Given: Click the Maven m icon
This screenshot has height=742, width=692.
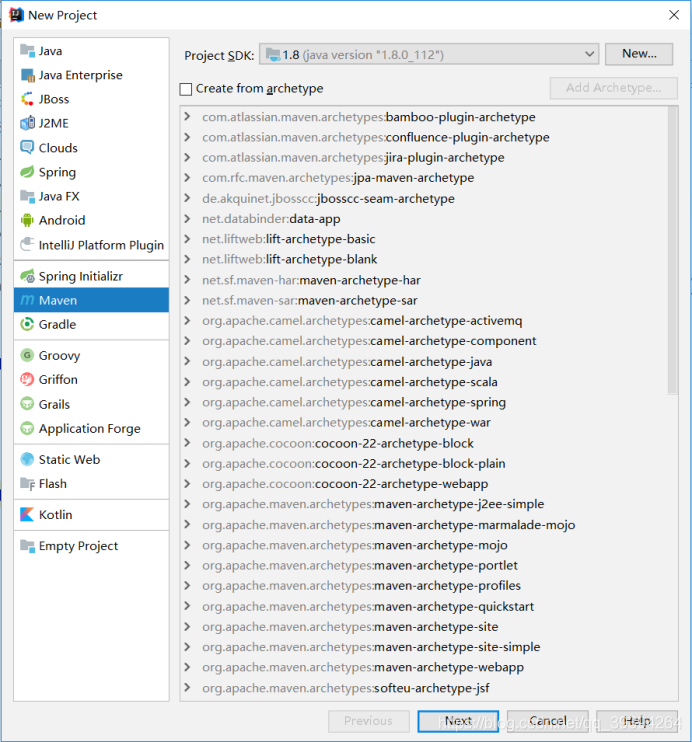Looking at the screenshot, I should tap(27, 300).
